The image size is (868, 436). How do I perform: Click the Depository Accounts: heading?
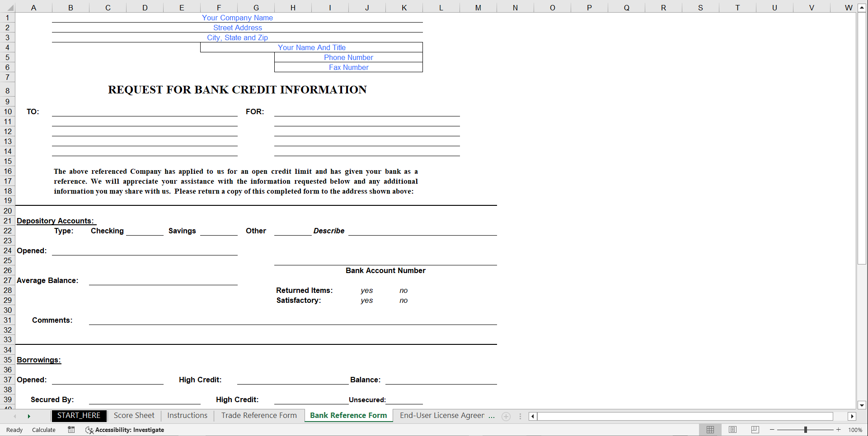[56, 221]
